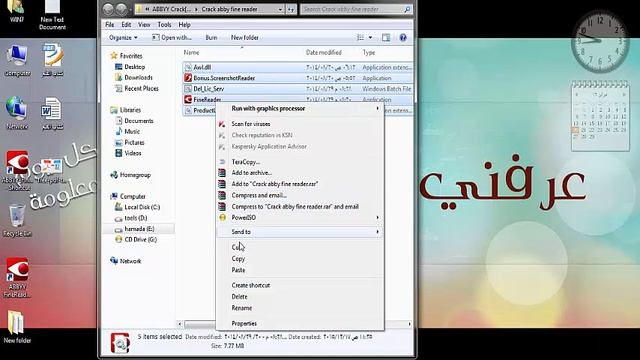Open the Word document desktop icon

(52, 113)
